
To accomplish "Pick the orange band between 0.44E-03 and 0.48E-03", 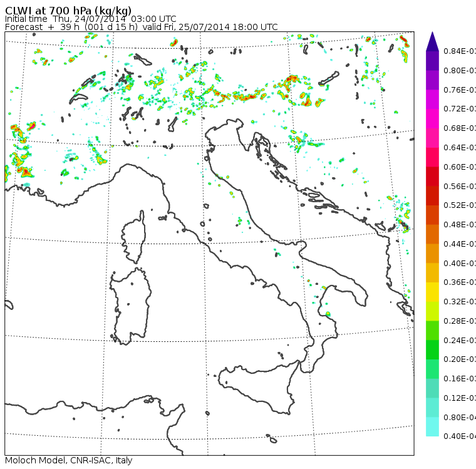I will coord(432,234).
